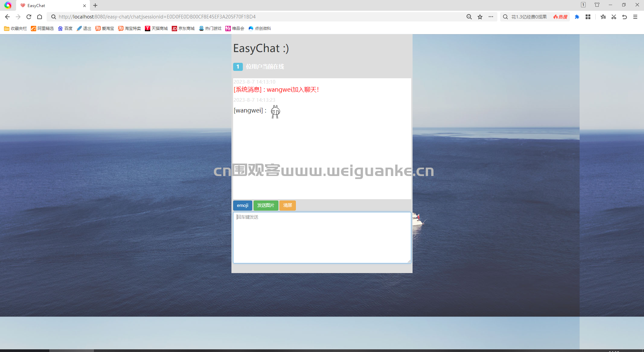Open the 天猫商城 bookmark
Screen dimensions: 644x352
(x=156, y=29)
